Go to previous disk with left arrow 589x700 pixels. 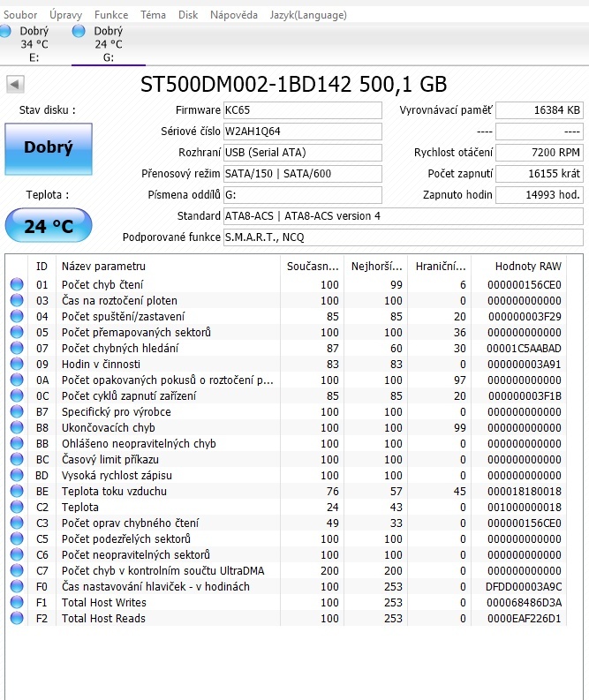(15, 84)
